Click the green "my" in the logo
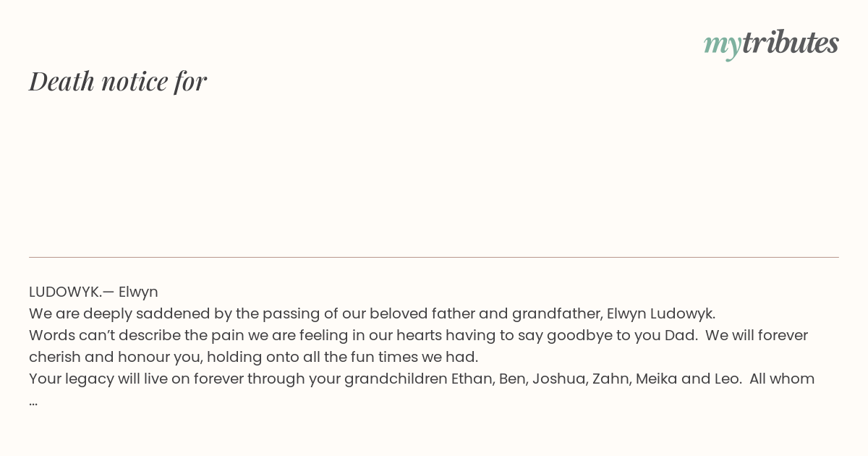The width and height of the screenshot is (868, 456). pyautogui.click(x=722, y=46)
